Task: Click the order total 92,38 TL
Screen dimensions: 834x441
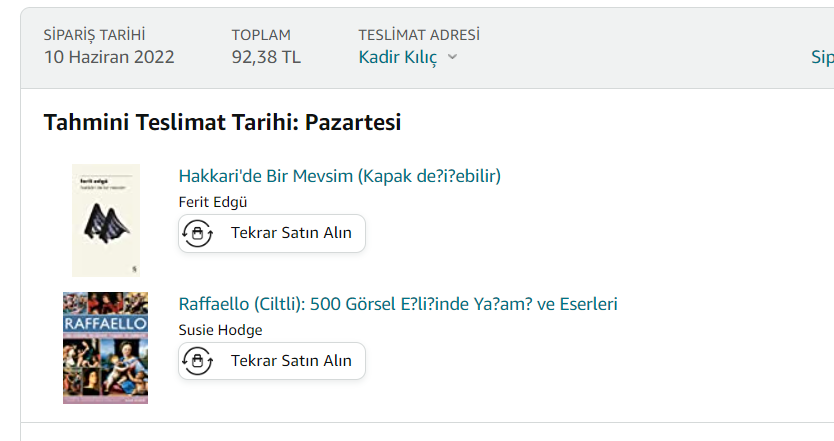Action: point(266,57)
